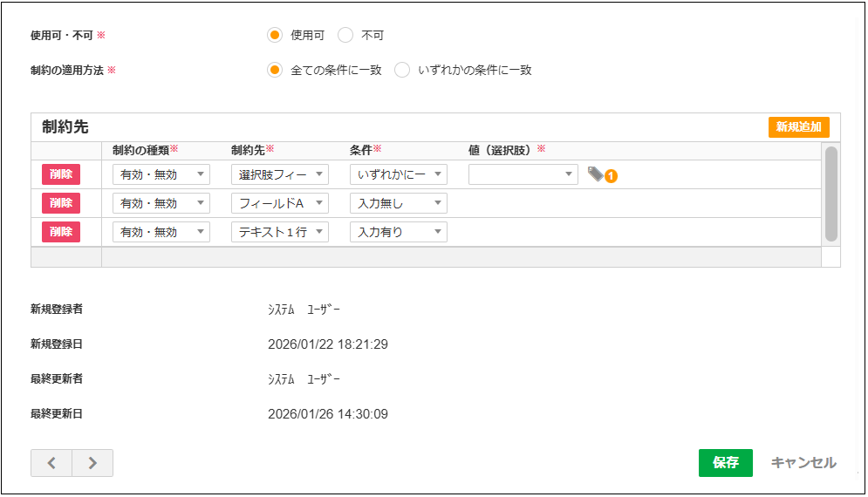Open the 値（選択肢） dropdown
The image size is (868, 497).
523,174
